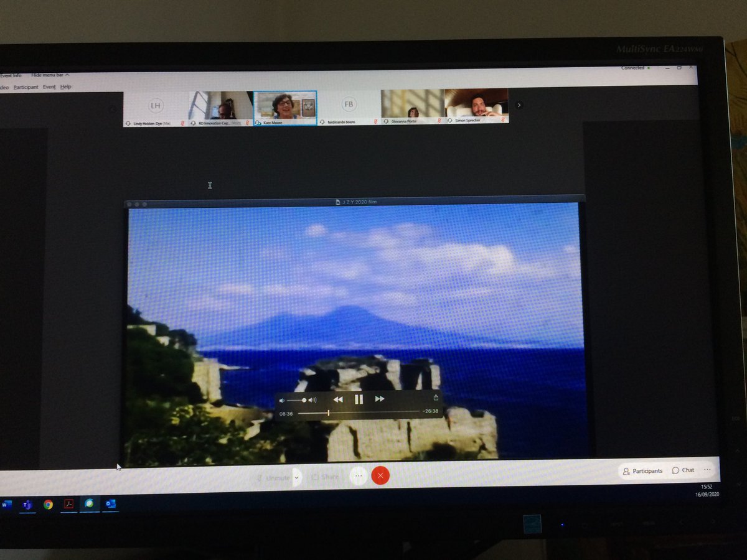This screenshot has height=560, width=747.
Task: Click muted mic icon on Lindy Holden-Dye tile
Action: 182,123
